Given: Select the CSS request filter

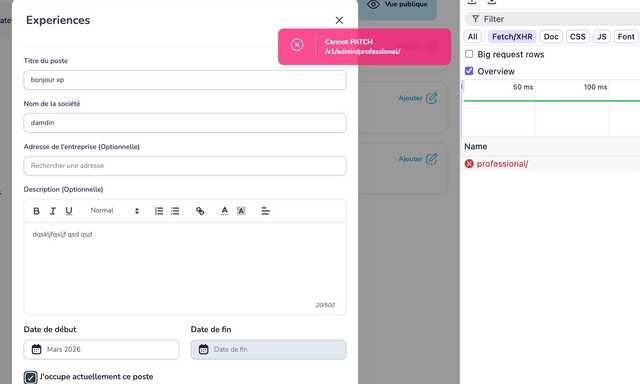Looking at the screenshot, I should point(578,37).
